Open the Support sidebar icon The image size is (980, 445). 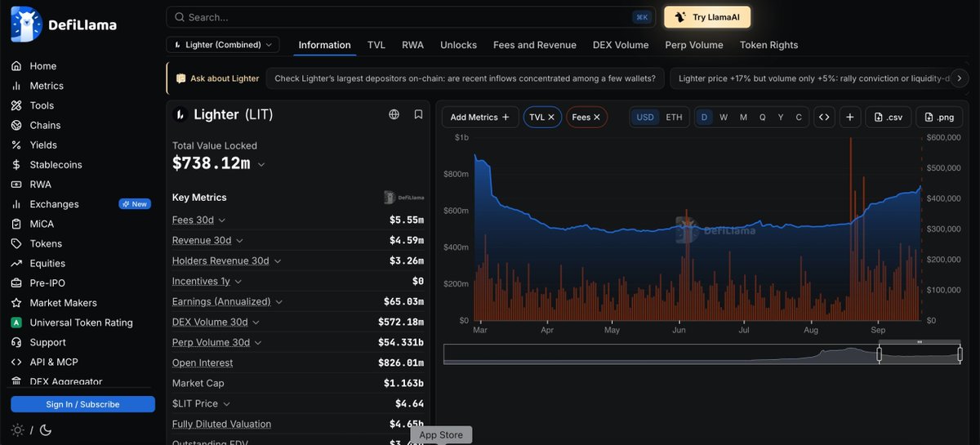(16, 342)
